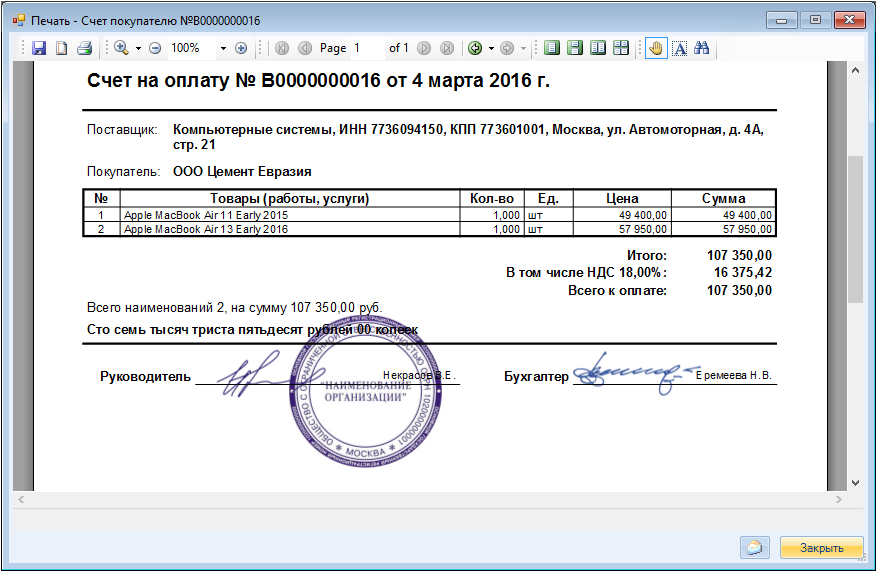Click the 'Руководитель' label

145,377
